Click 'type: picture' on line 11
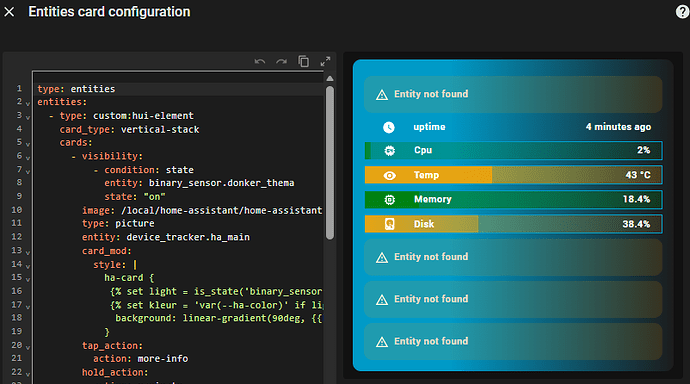690x384 pixels. pos(118,223)
